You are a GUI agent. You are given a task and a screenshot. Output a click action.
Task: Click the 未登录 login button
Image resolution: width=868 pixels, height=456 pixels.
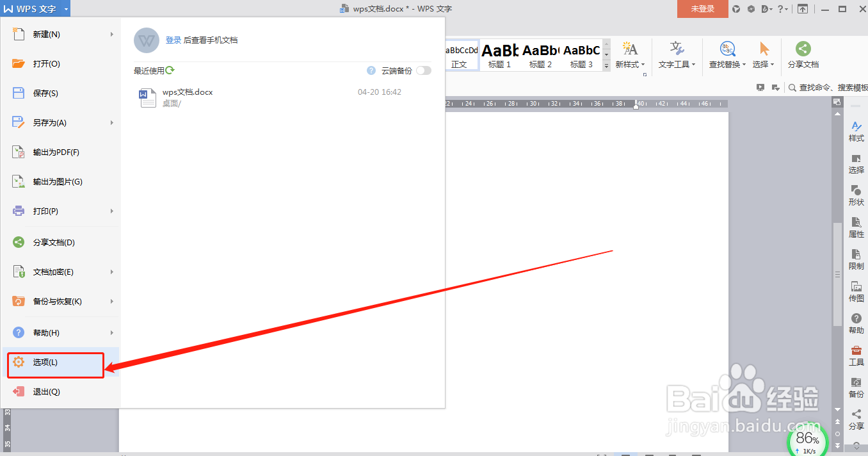pos(702,9)
